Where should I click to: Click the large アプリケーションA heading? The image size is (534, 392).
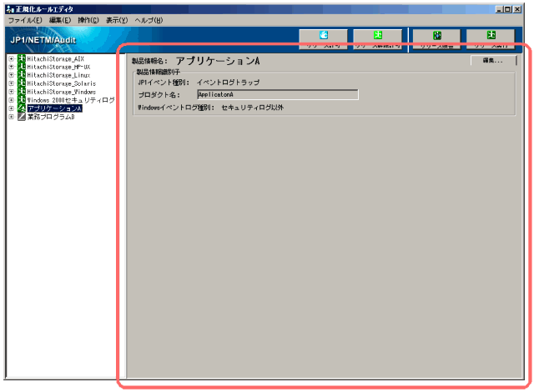[x=218, y=61]
